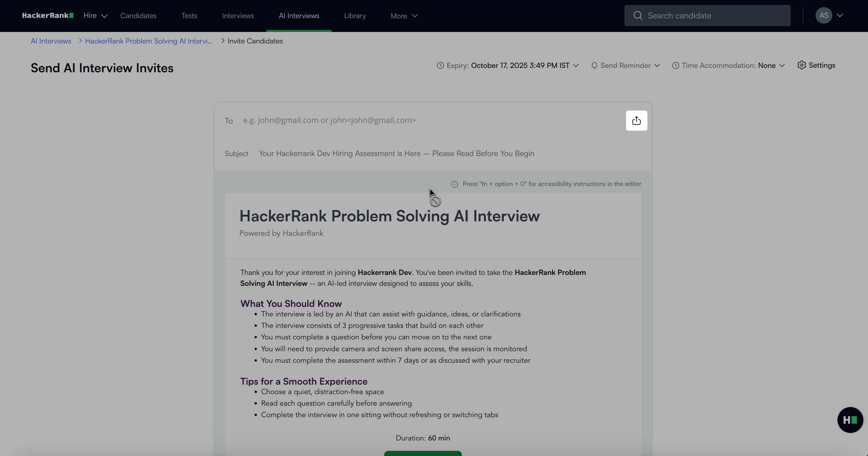The height and width of the screenshot is (456, 868).
Task: Select the AI Interviews nav tab
Action: [x=299, y=16]
